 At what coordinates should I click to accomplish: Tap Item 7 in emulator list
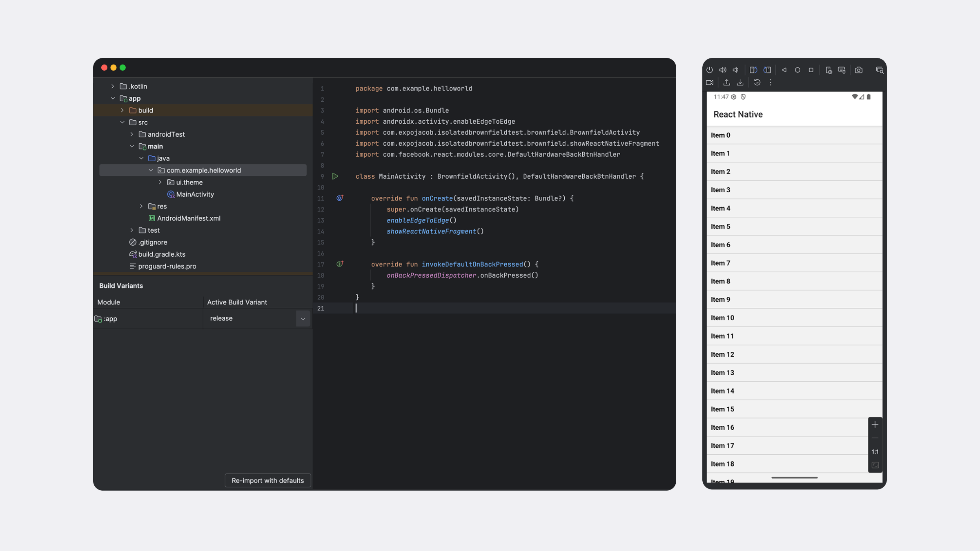794,263
